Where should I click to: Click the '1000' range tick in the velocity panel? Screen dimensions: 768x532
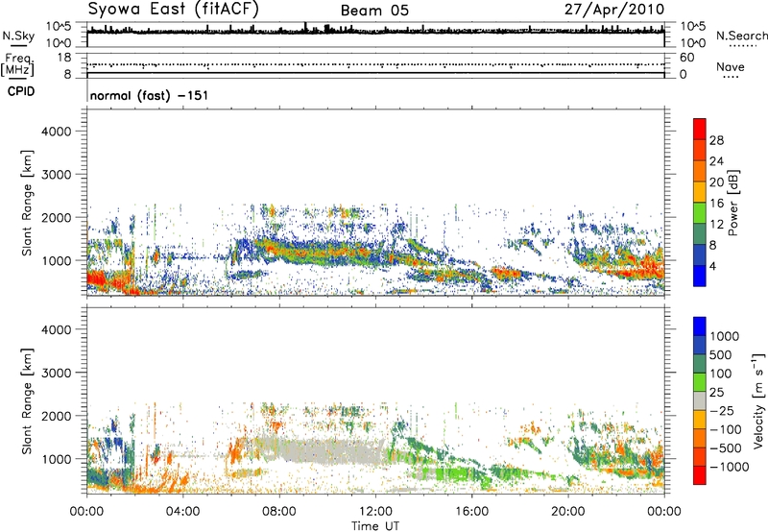click(x=56, y=459)
